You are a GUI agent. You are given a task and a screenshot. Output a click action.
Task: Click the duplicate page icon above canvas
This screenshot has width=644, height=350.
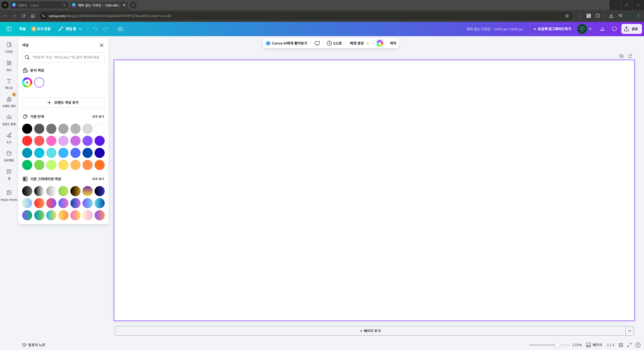click(x=621, y=56)
